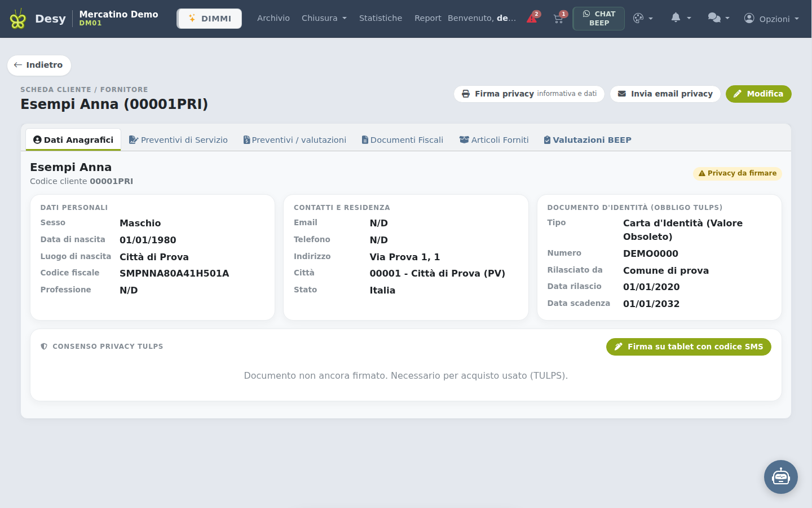Open the Valutazioni BEEP tab
Image resolution: width=812 pixels, height=508 pixels.
(x=588, y=140)
